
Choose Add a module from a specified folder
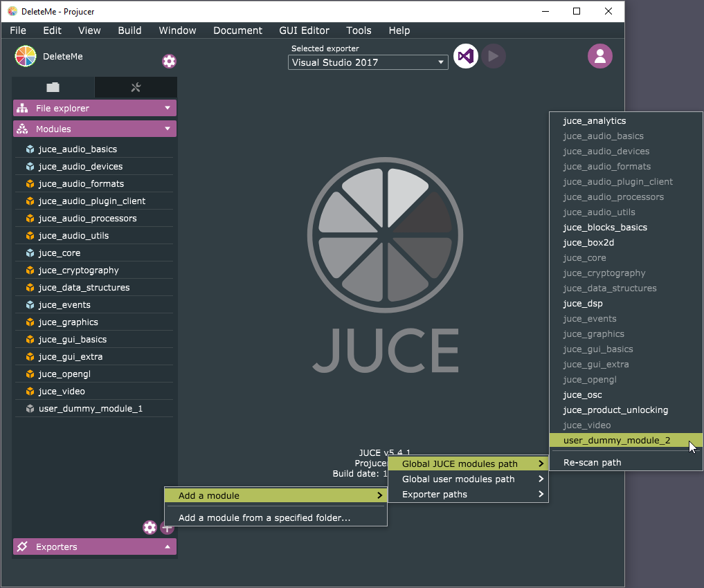276,517
